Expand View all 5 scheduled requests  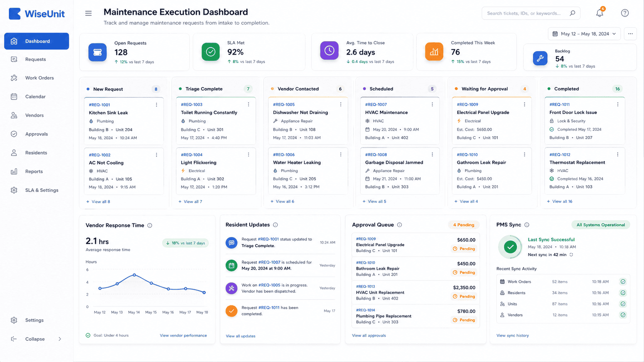point(374,201)
